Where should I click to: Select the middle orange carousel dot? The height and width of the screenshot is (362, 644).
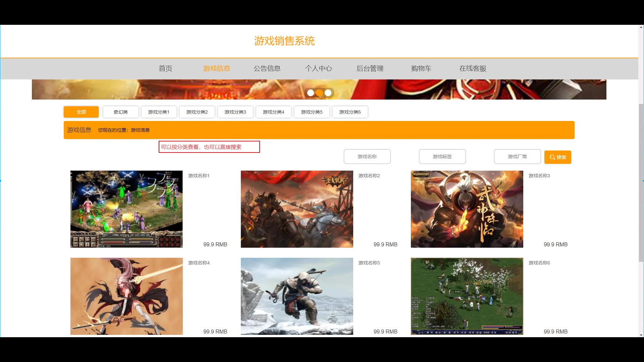click(319, 93)
